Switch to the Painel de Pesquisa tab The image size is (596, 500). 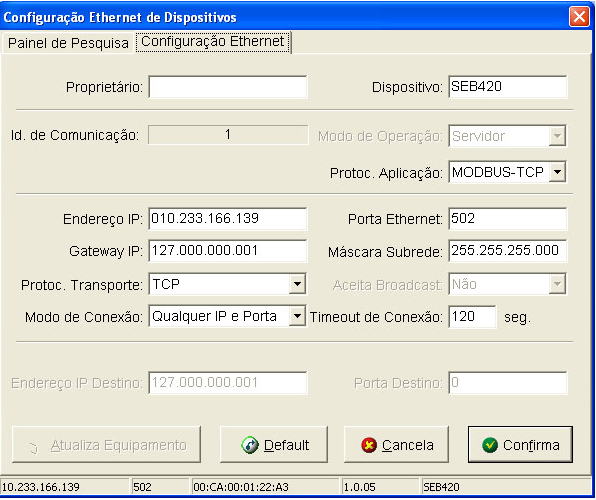point(68,43)
